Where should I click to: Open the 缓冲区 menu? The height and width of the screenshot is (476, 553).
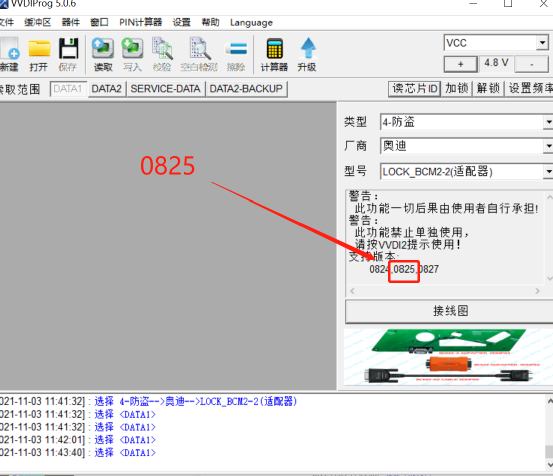click(37, 23)
